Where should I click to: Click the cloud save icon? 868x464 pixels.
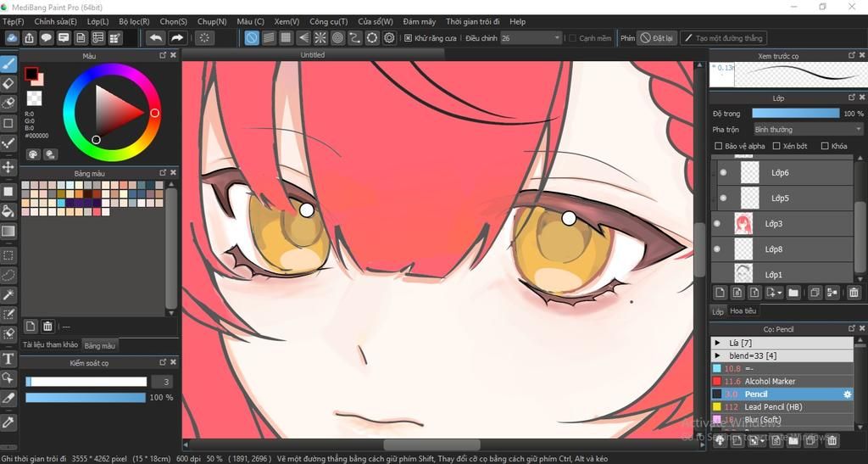click(12, 37)
